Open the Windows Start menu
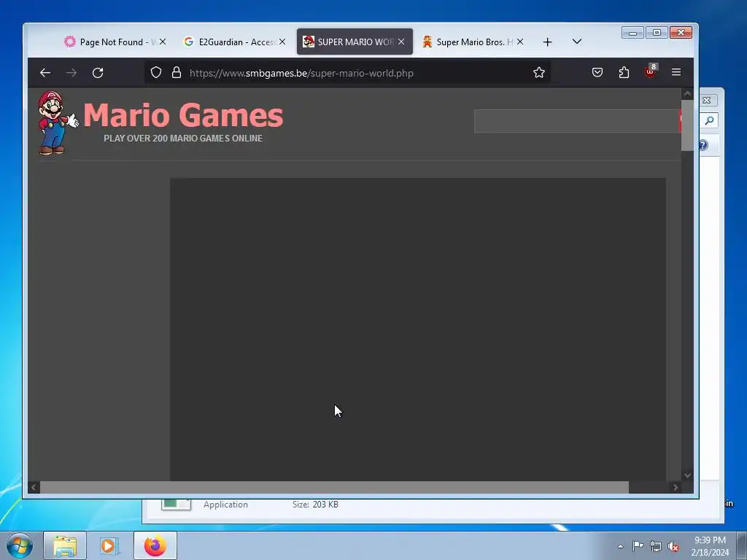 coord(20,545)
